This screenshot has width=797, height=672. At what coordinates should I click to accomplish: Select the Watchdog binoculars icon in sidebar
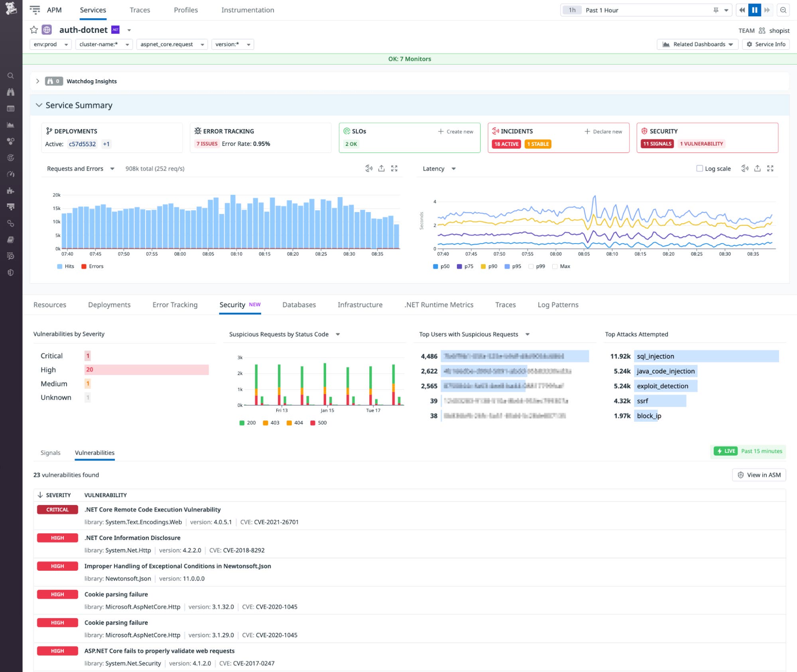(x=11, y=92)
